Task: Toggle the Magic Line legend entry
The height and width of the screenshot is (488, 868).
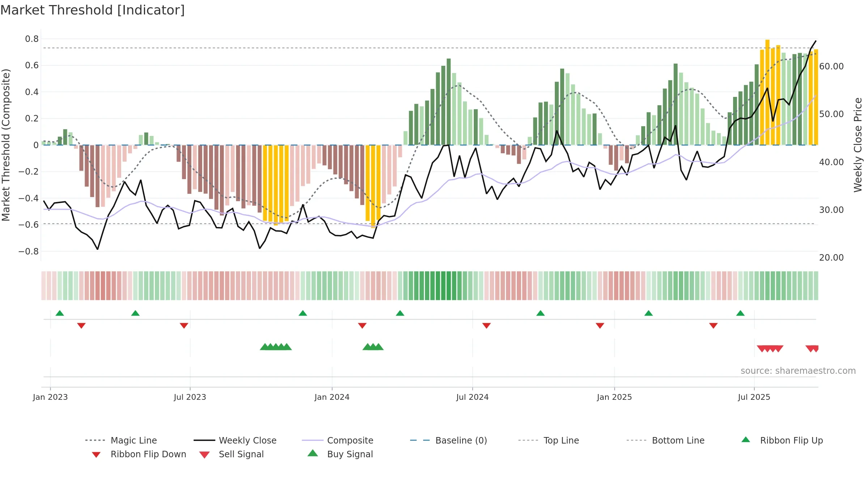Action: pyautogui.click(x=121, y=440)
